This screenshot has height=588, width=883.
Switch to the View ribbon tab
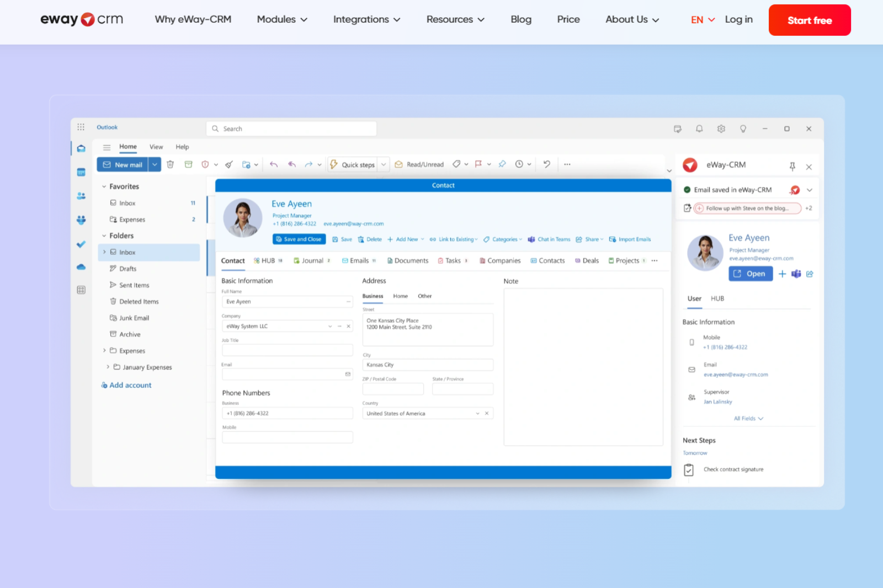tap(156, 147)
